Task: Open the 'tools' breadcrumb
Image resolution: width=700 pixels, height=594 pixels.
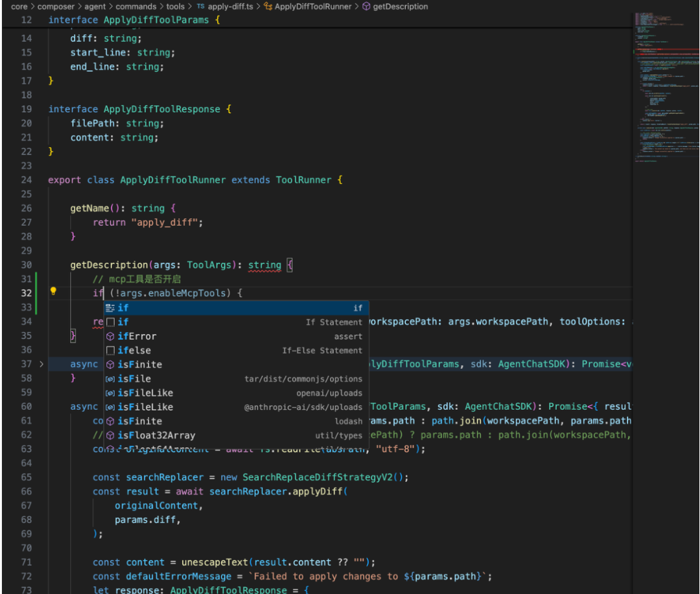Action: tap(176, 6)
